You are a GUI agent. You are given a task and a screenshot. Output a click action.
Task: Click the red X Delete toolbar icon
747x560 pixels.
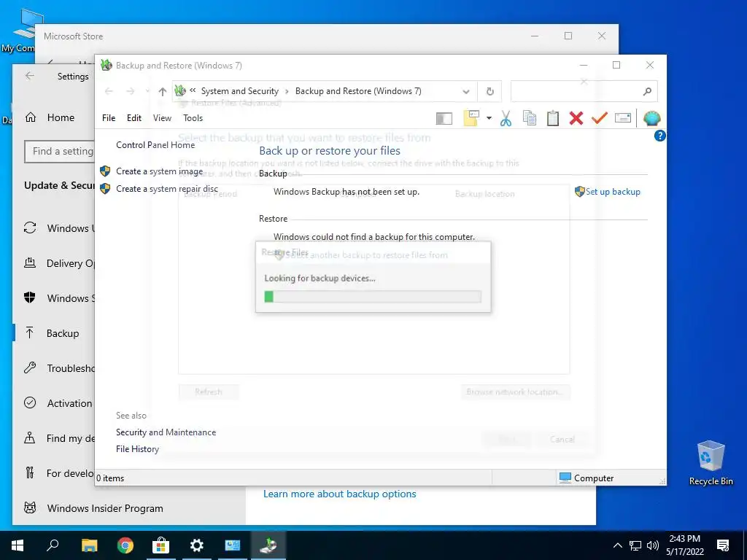coord(576,118)
